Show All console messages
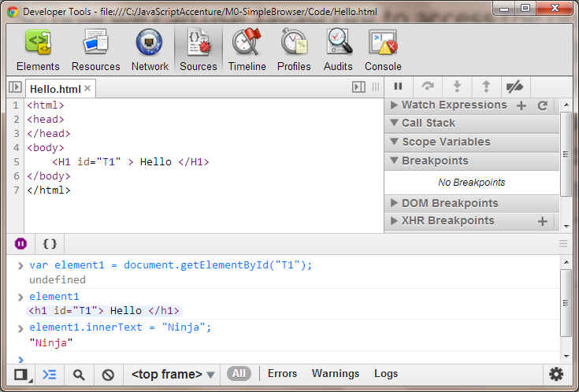579x392 pixels. [x=239, y=374]
